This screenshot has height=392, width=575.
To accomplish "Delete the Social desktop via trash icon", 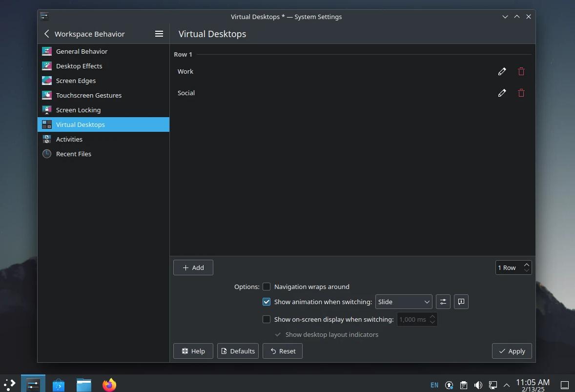I will (521, 93).
